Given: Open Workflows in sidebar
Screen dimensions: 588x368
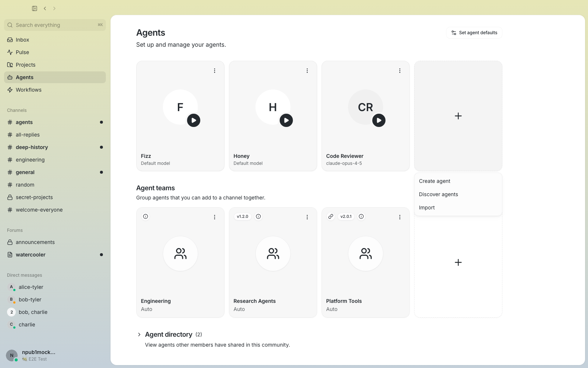Looking at the screenshot, I should (x=55, y=90).
